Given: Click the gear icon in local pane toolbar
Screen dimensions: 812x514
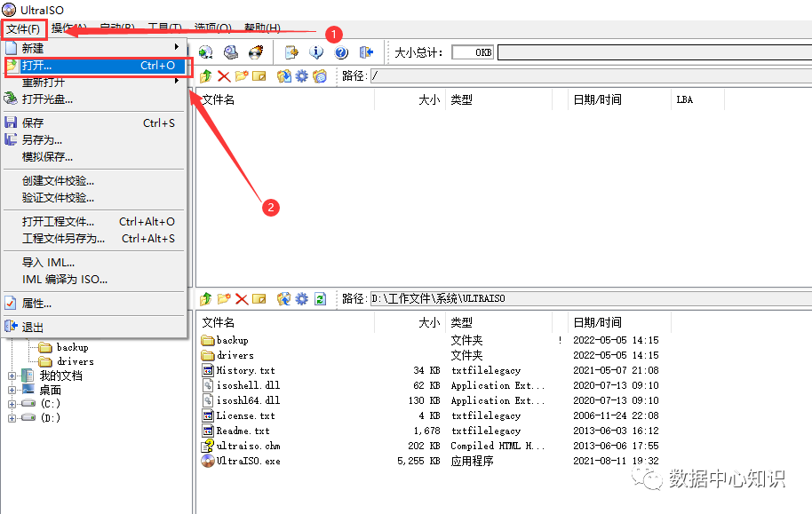Looking at the screenshot, I should tap(301, 298).
